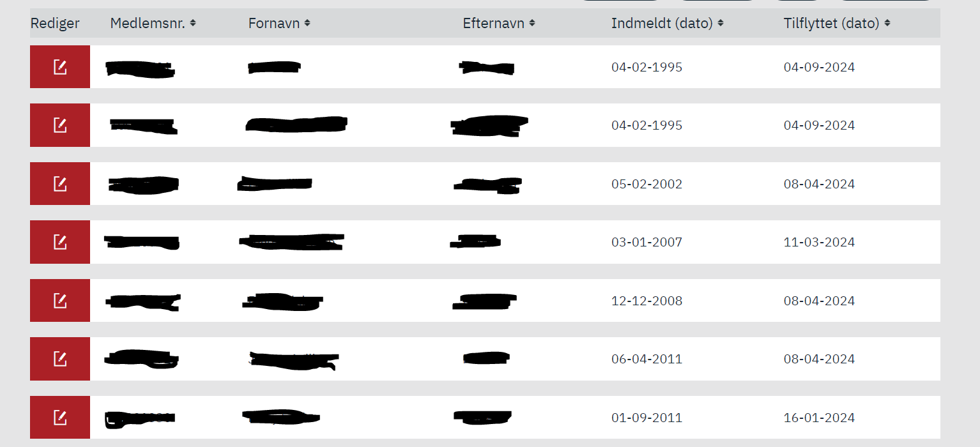Click the Rediger column header

click(x=55, y=24)
